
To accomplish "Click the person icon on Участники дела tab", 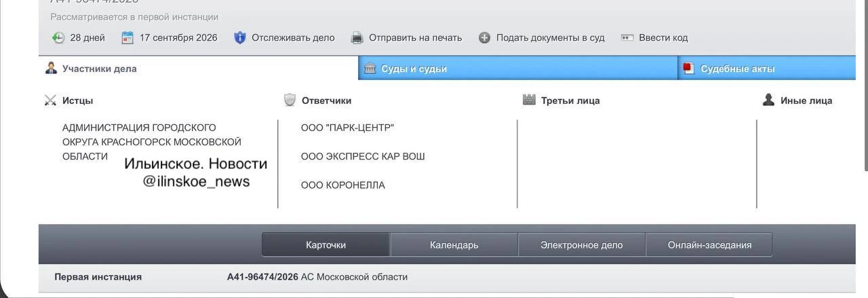I will [x=51, y=68].
